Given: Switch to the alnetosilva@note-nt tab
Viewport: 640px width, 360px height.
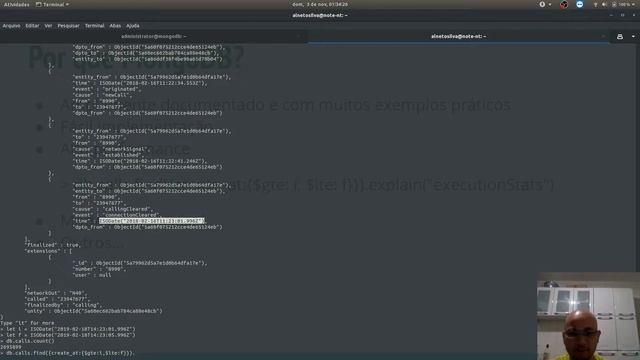Looking at the screenshot, I should tap(458, 36).
